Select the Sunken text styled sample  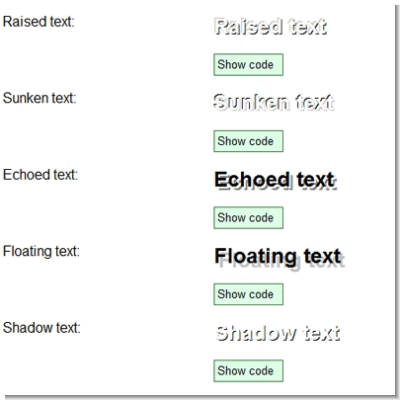[274, 102]
